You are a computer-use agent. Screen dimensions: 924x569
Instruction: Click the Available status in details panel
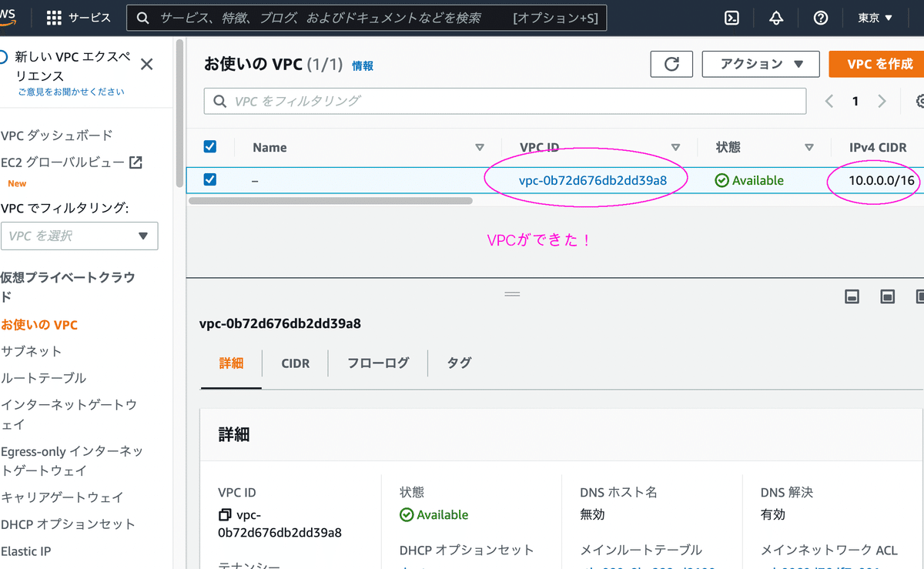click(434, 514)
